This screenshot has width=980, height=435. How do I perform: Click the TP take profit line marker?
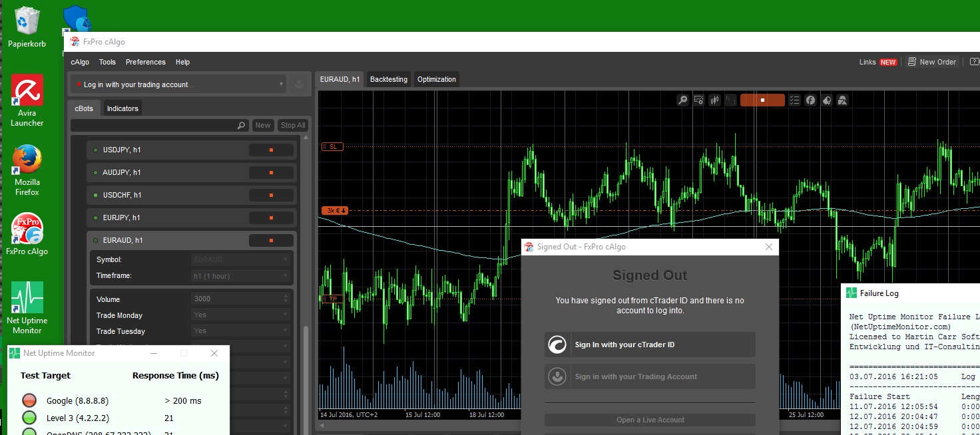click(x=332, y=299)
